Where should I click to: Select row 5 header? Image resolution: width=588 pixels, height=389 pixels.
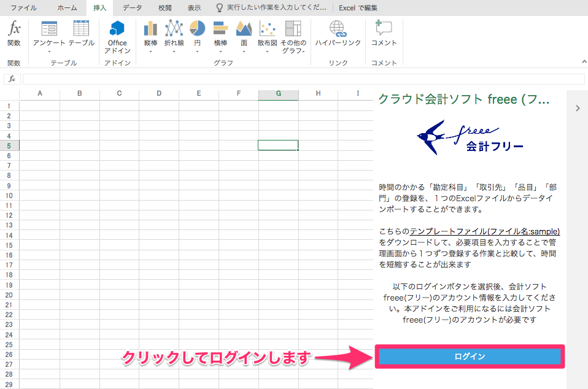click(x=9, y=145)
